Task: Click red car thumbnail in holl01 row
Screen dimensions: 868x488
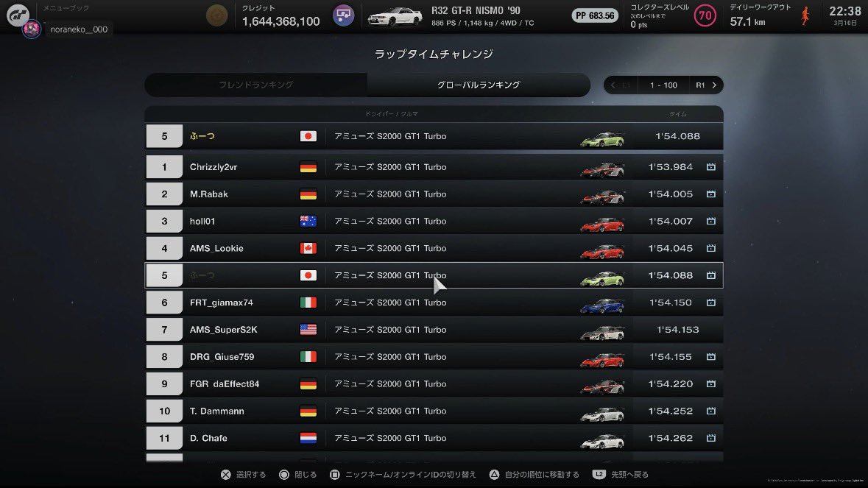Action: (602, 224)
